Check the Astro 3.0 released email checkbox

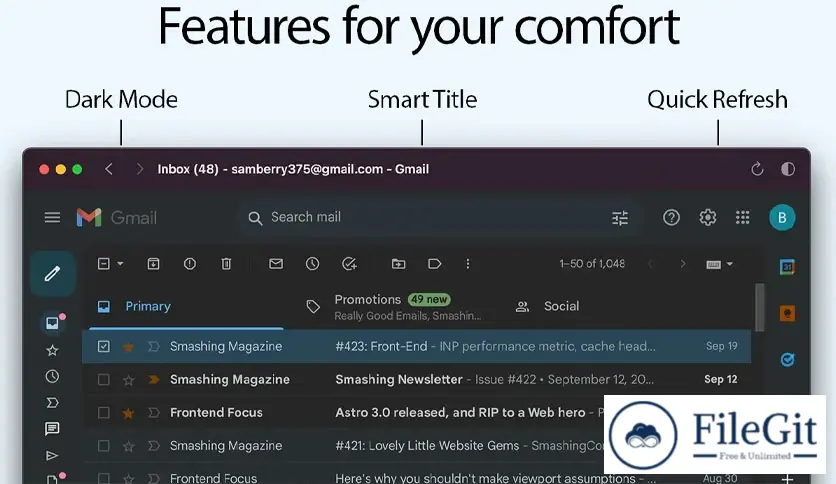tap(103, 413)
